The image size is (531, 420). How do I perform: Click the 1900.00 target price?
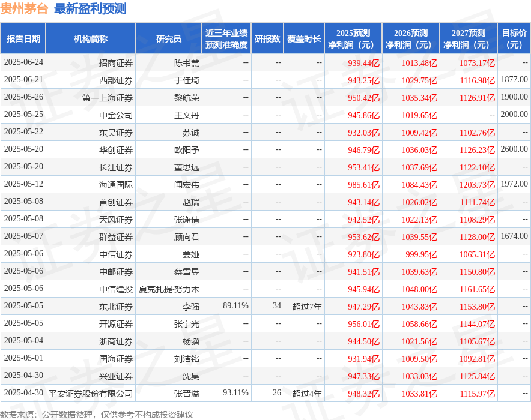pos(514,97)
